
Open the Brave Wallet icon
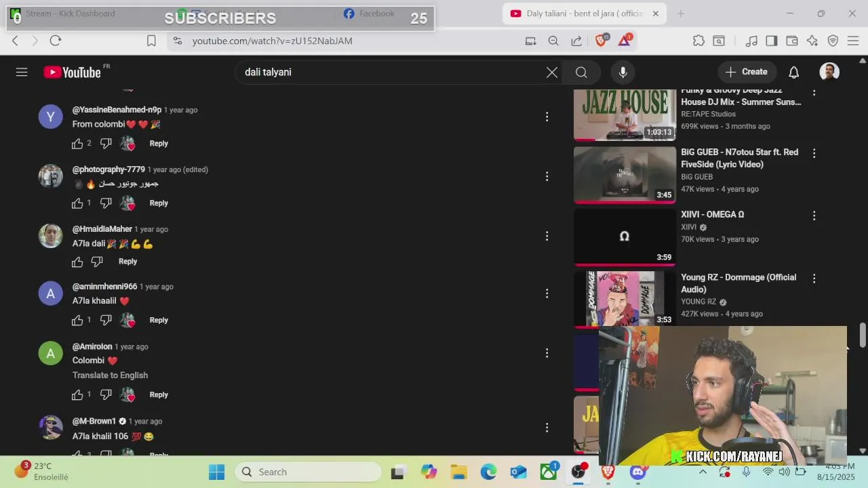click(791, 41)
